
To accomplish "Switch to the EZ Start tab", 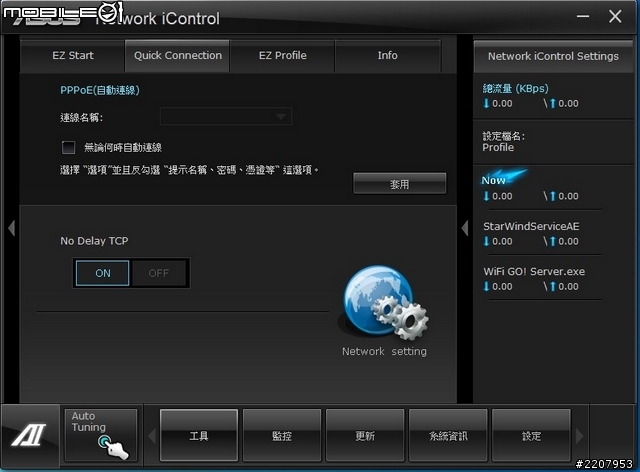I will click(73, 56).
